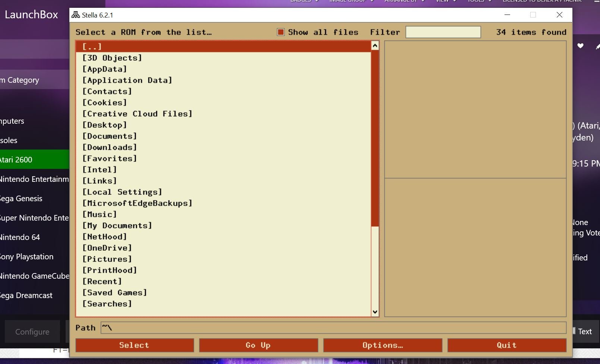The width and height of the screenshot is (600, 364).
Task: Select Sega Dreamcast in LaunchBox sidebar
Action: tap(35, 295)
